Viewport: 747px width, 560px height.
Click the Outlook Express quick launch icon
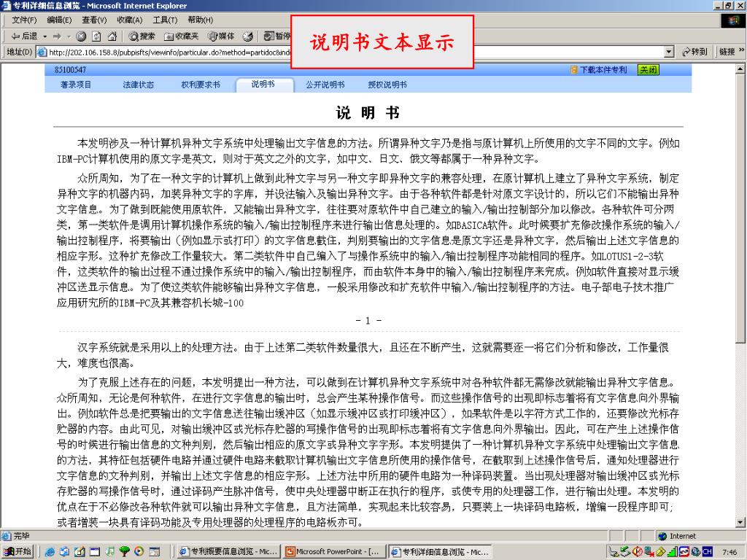pyautogui.click(x=64, y=551)
